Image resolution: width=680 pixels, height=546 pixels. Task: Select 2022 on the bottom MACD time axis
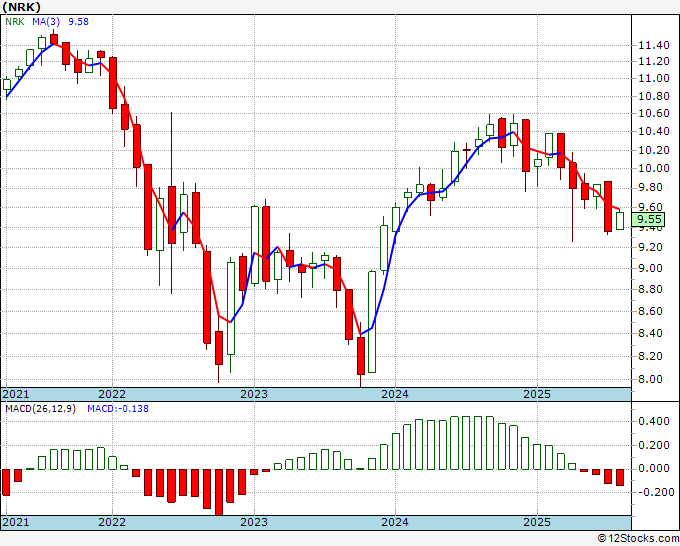[x=112, y=522]
